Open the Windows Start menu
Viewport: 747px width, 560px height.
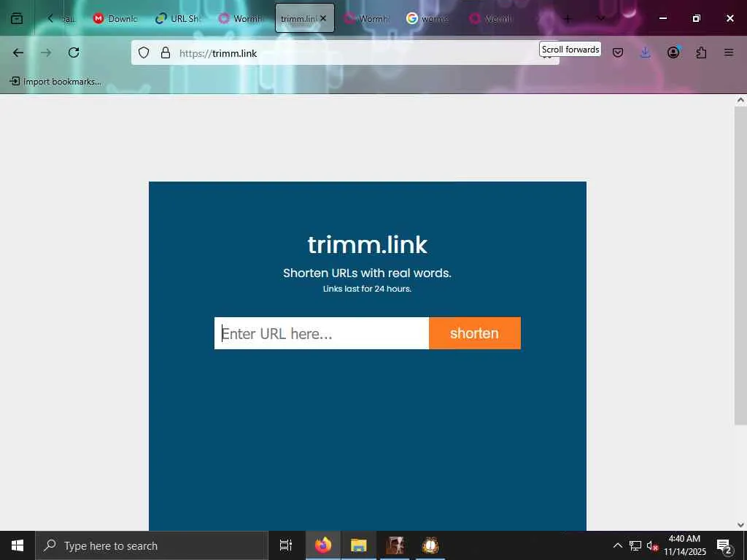(x=18, y=545)
